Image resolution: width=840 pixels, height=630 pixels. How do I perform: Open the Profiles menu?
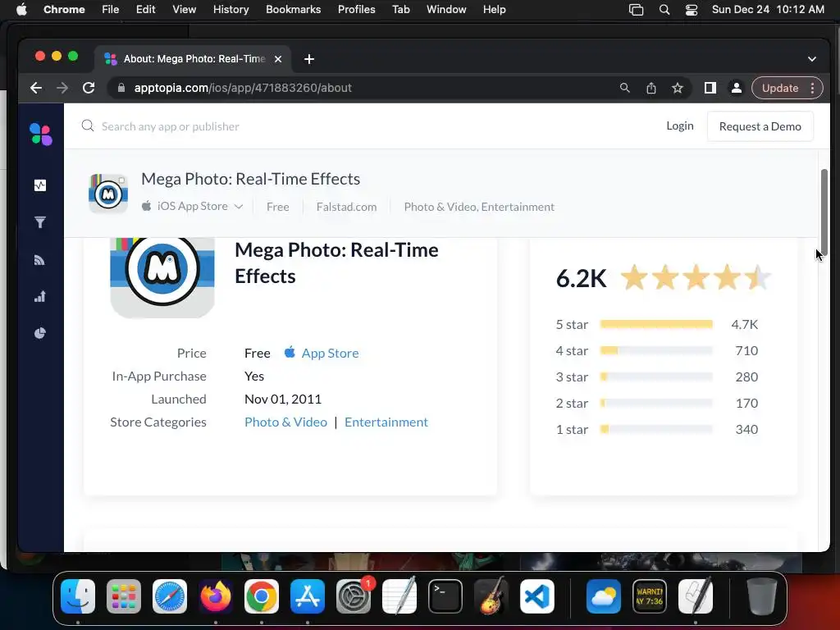pyautogui.click(x=356, y=10)
